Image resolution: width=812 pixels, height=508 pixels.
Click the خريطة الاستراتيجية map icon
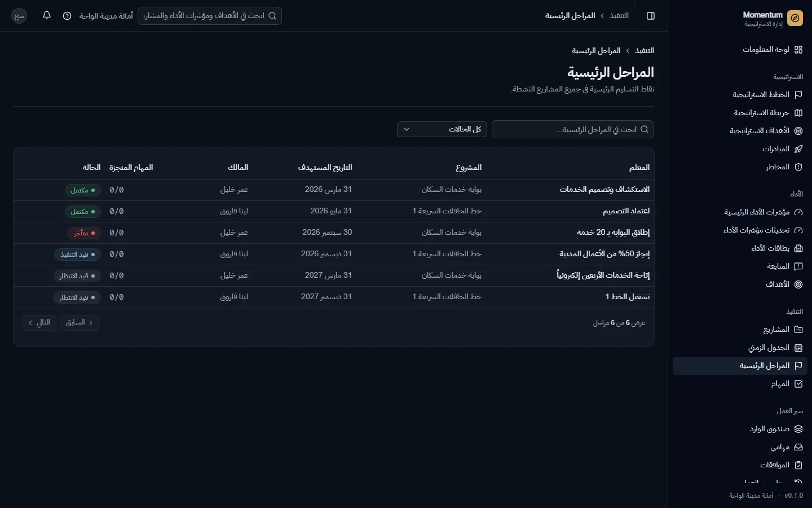point(798,113)
